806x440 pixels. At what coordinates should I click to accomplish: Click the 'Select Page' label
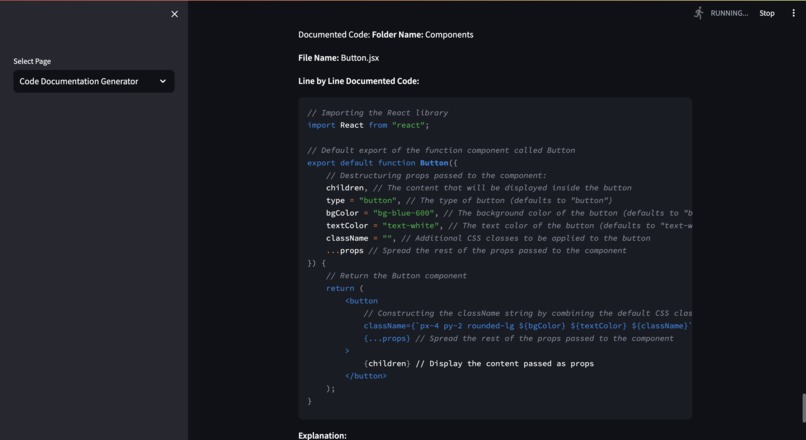point(32,61)
